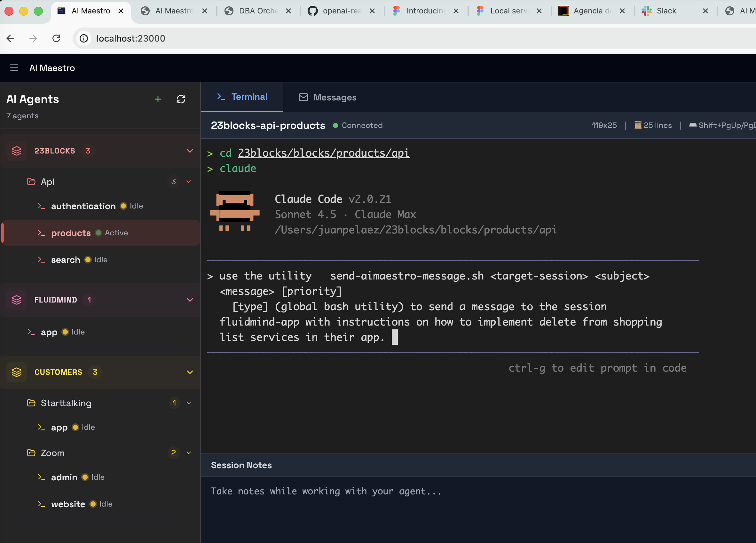Viewport: 756px width, 543px height.
Task: Click the 23BLOCKS layers icon
Action: click(x=17, y=151)
